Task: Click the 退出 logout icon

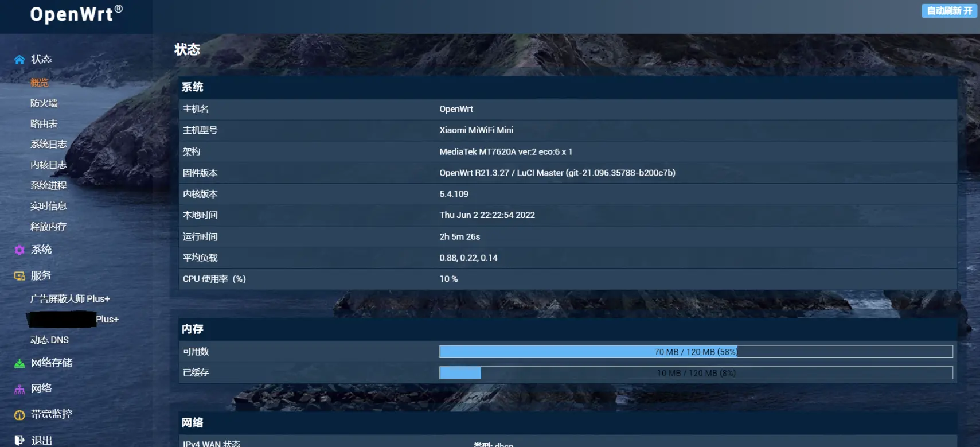Action: point(19,440)
